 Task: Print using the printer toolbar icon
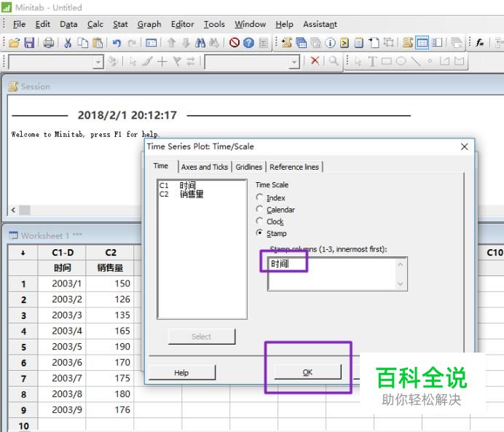pyautogui.click(x=49, y=43)
